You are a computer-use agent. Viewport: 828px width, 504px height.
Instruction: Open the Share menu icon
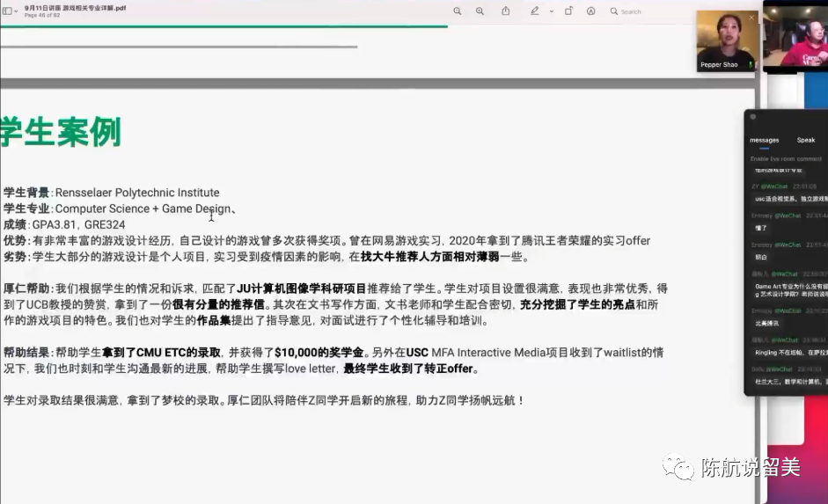click(x=506, y=11)
